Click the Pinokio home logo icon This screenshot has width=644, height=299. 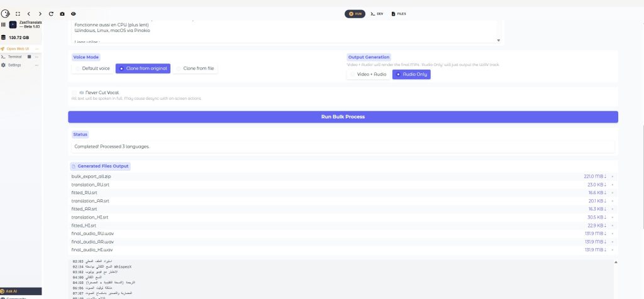coord(5,14)
